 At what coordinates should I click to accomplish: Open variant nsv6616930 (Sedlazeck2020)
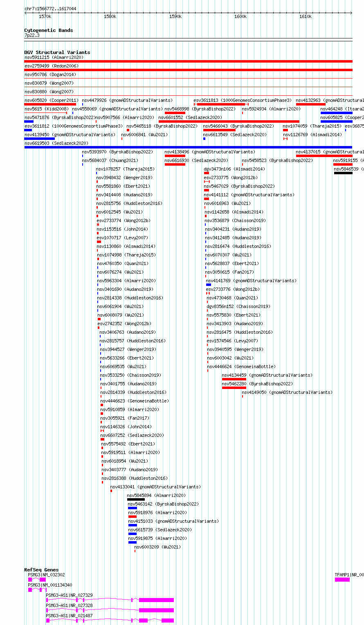pos(197,160)
